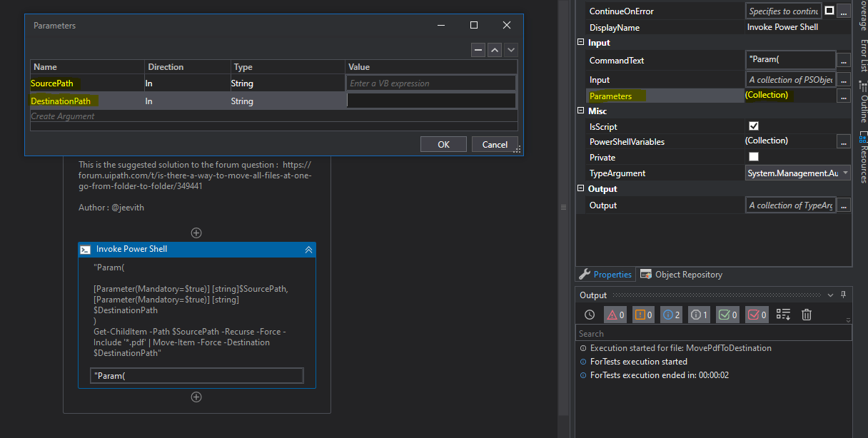Add activity with plus below Invoke Power Shell

(196, 397)
